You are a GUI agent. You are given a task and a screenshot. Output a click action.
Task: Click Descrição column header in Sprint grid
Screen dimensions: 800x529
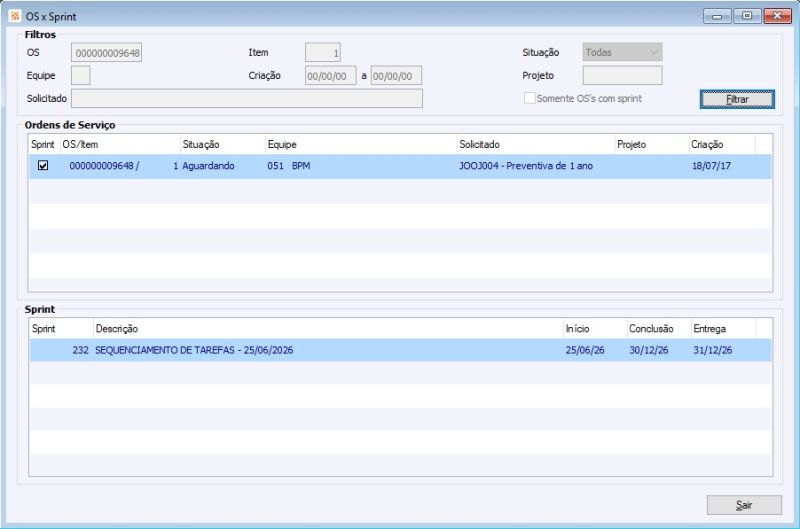click(329, 329)
